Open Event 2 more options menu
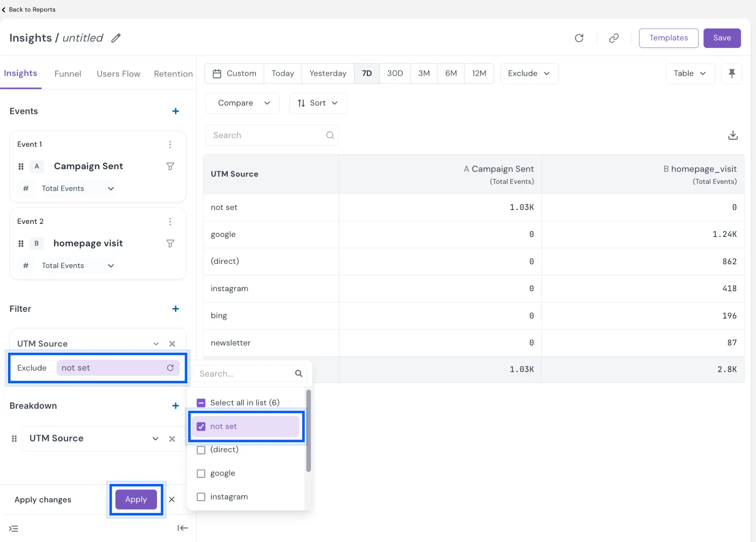This screenshot has height=542, width=756. 170,221
